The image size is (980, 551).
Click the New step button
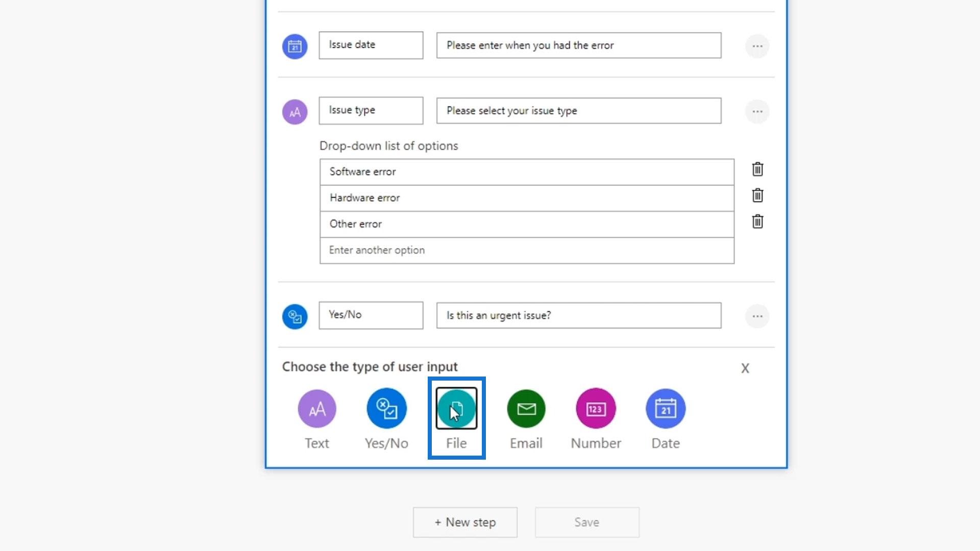(x=465, y=522)
